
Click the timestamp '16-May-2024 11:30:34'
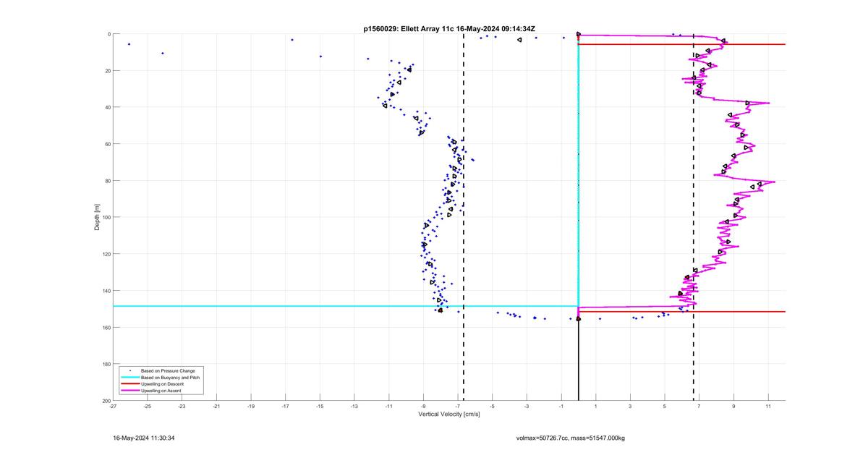(x=144, y=438)
